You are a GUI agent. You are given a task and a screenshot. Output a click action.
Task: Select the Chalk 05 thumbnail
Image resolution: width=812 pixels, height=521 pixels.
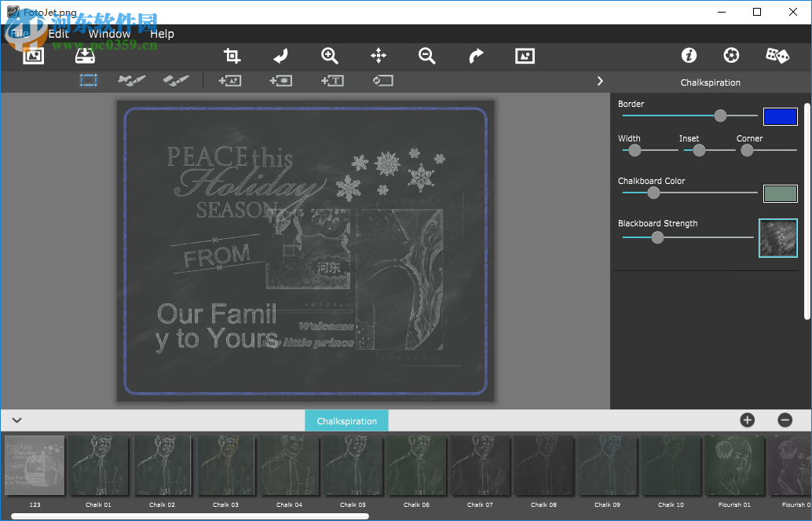coord(353,465)
